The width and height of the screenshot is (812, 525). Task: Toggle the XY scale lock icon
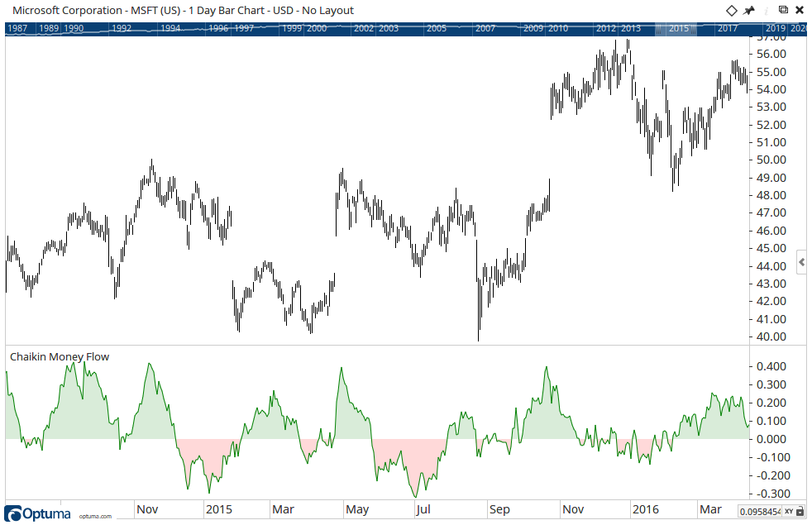click(800, 512)
